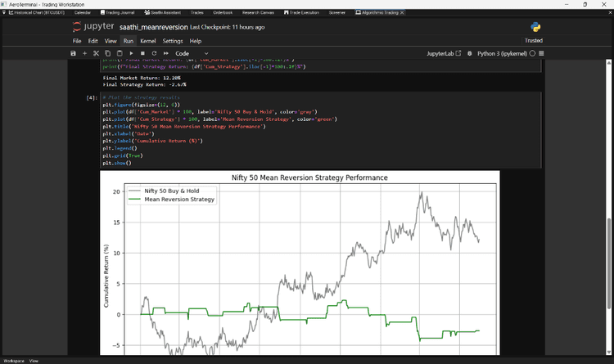Save the notebook with the disk icon

pos(73,53)
